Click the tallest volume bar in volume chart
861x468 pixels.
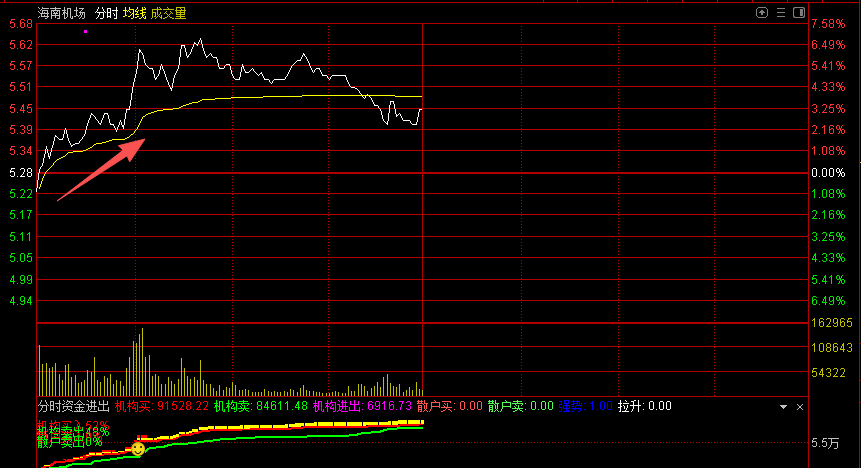(x=142, y=361)
